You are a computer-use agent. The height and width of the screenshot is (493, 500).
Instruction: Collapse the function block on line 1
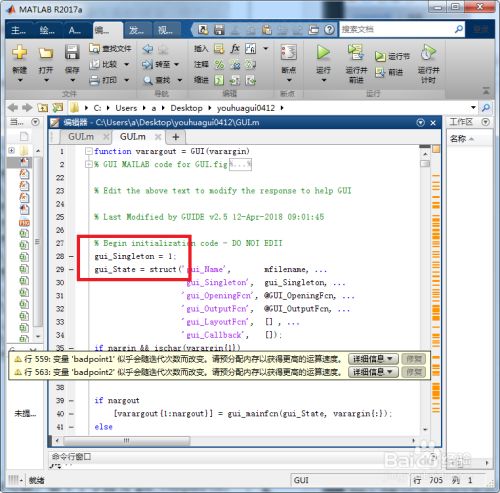point(88,151)
